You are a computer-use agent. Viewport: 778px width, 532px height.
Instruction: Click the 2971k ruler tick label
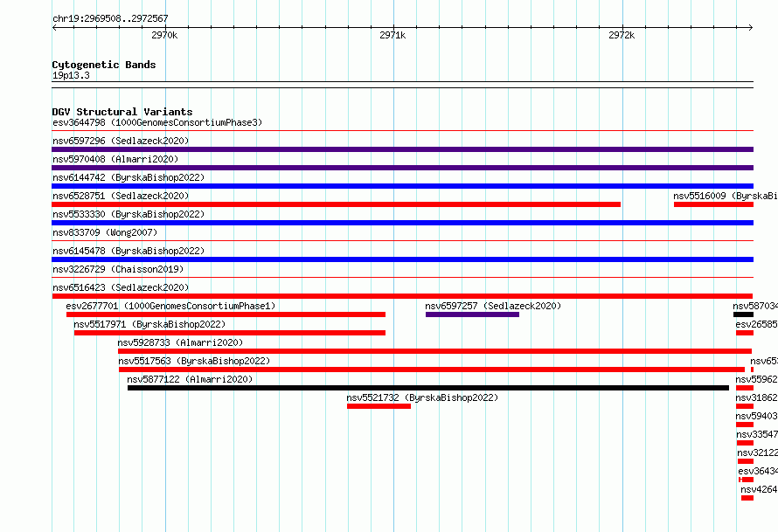392,35
